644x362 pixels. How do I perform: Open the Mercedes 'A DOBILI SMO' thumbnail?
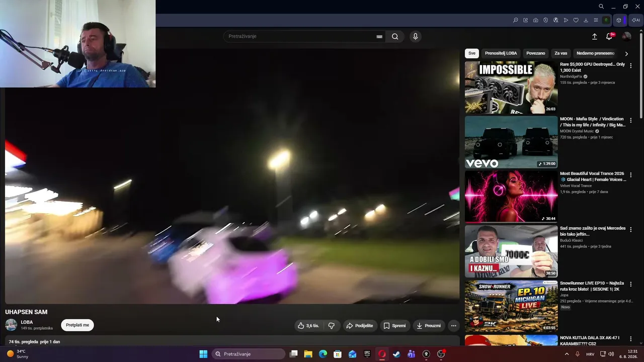tap(511, 251)
